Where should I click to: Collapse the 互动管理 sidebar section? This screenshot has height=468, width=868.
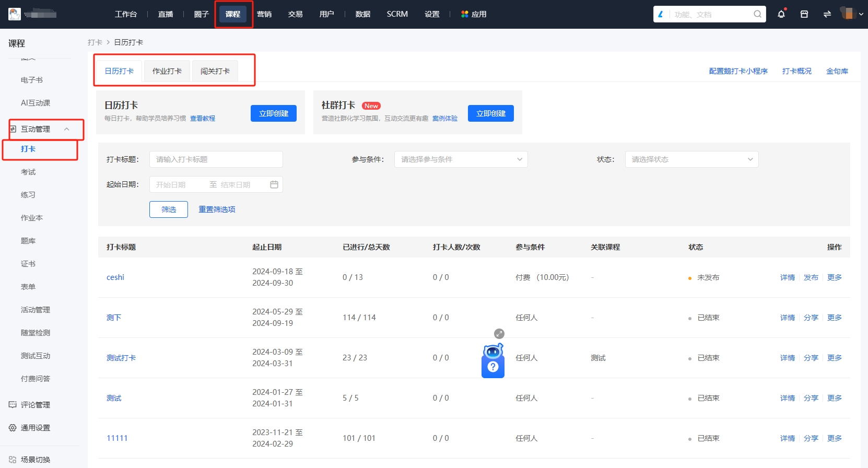(66, 129)
